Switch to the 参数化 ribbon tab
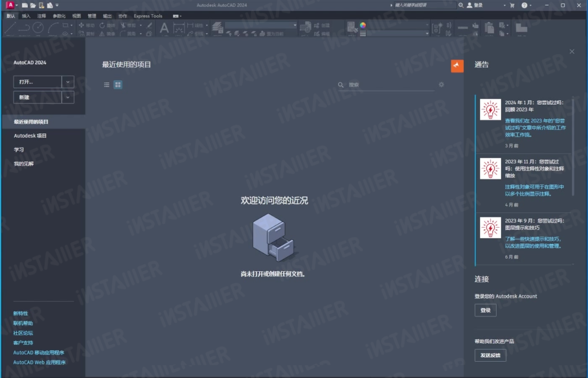This screenshot has height=378, width=588. [59, 16]
